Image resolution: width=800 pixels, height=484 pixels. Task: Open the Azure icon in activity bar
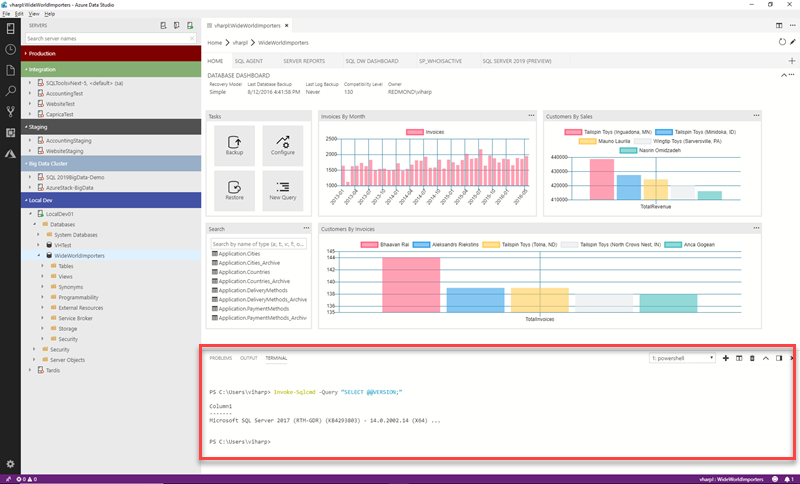tap(10, 154)
